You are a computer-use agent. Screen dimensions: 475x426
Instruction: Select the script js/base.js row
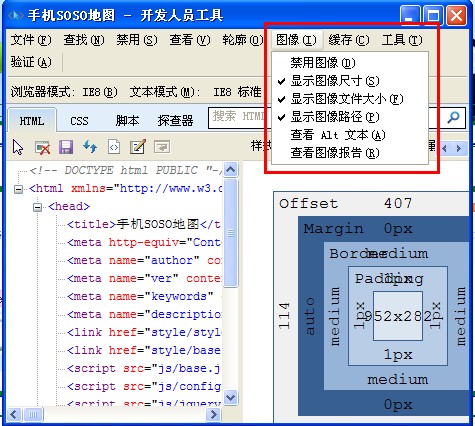tap(144, 368)
